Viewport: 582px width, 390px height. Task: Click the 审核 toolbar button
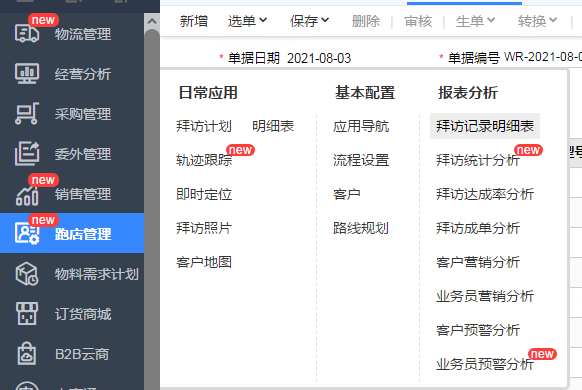(418, 21)
